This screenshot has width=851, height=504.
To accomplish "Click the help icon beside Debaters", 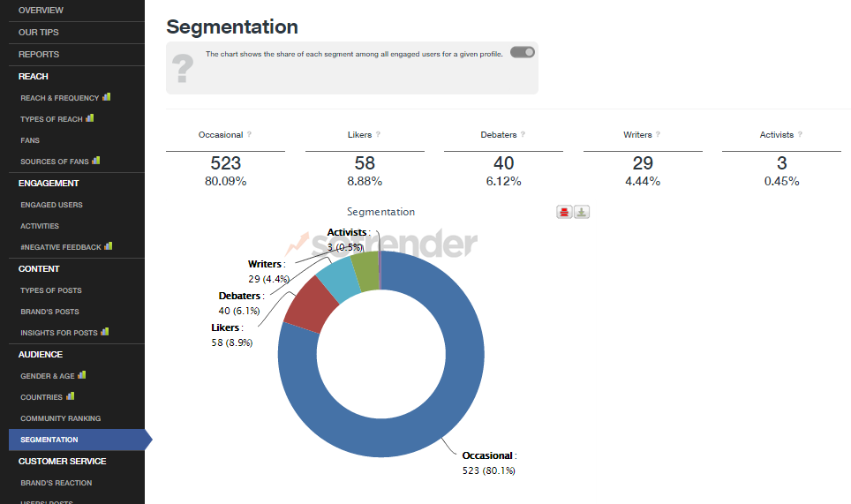I will pos(523,135).
